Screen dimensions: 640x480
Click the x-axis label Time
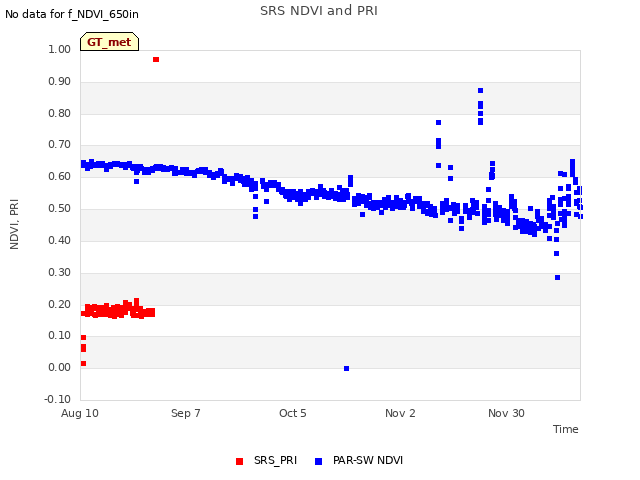565,429
